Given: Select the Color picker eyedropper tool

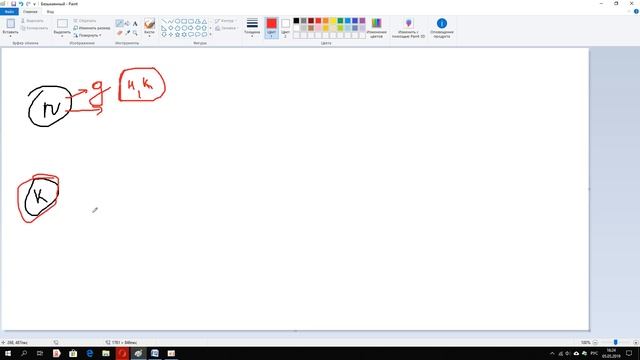Looking at the screenshot, I should pyautogui.click(x=127, y=32).
